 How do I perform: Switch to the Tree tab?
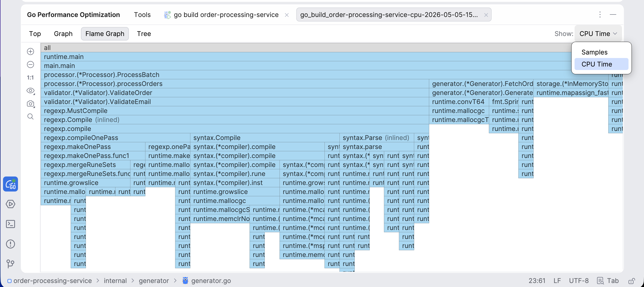coord(144,34)
